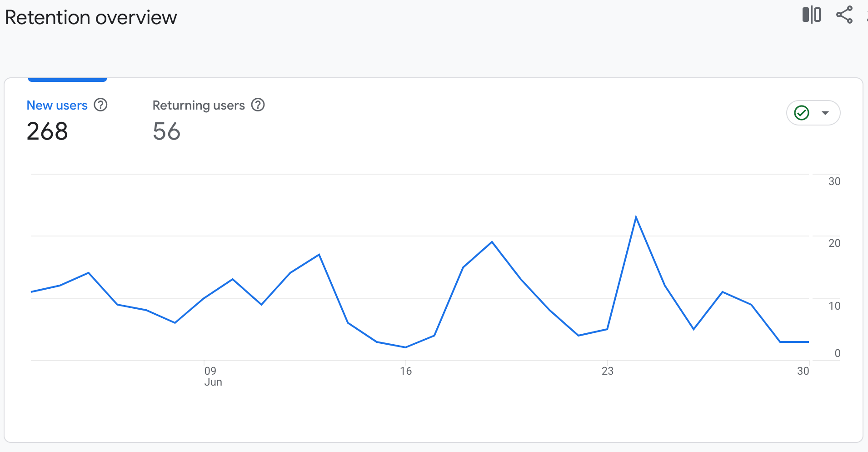Click the 56 returning users value

point(166,131)
